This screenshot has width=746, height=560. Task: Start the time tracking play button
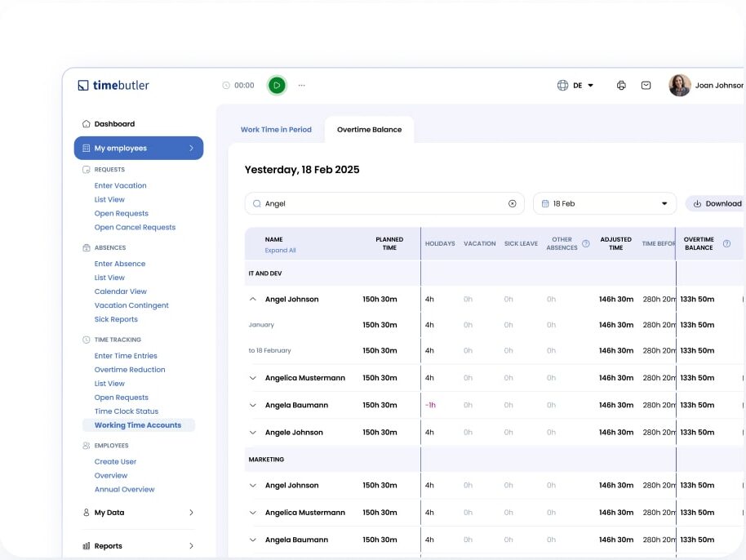click(x=277, y=85)
